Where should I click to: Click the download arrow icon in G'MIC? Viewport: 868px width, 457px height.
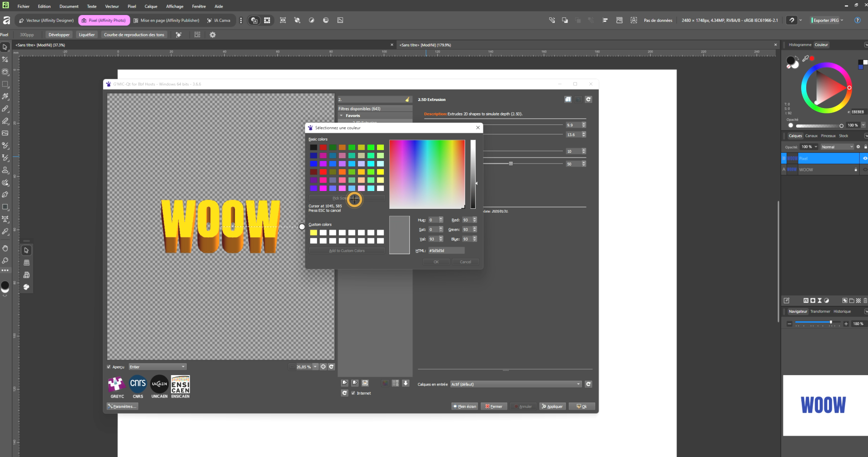(x=406, y=383)
